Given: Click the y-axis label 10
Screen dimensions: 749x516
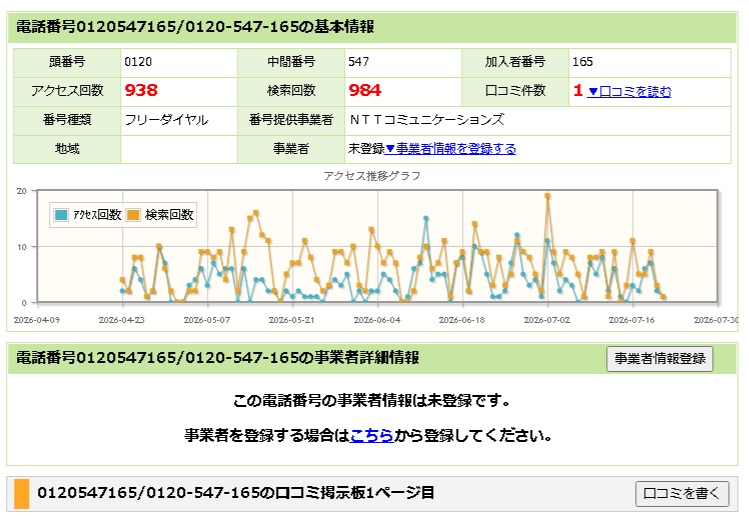Looking at the screenshot, I should (x=21, y=247).
